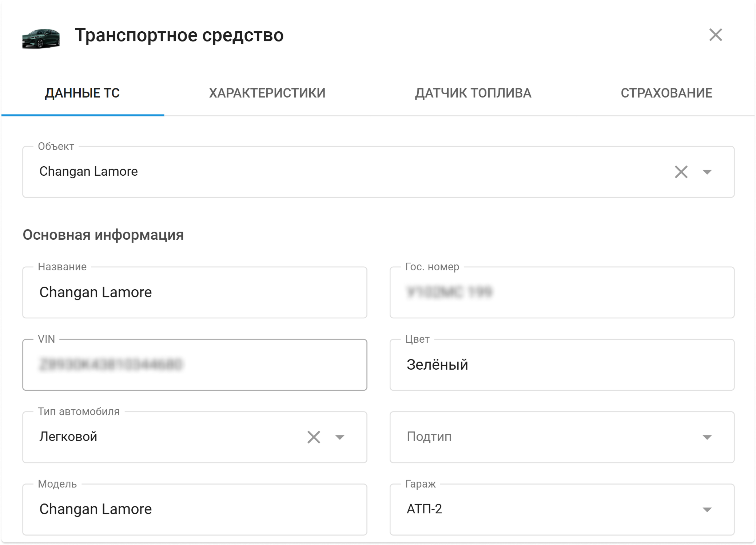The width and height of the screenshot is (756, 545).
Task: Open the Подтип dropdown
Action: click(x=562, y=437)
